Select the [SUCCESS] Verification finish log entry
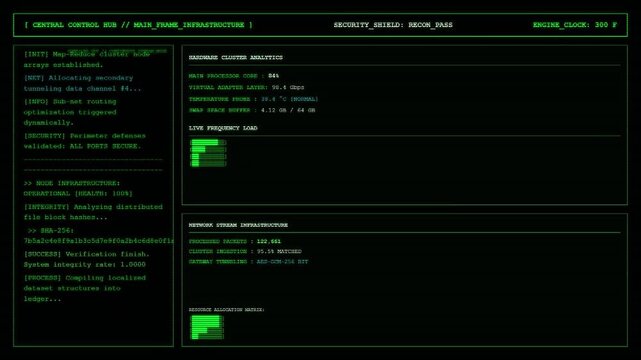641x360 pixels. pos(87,259)
